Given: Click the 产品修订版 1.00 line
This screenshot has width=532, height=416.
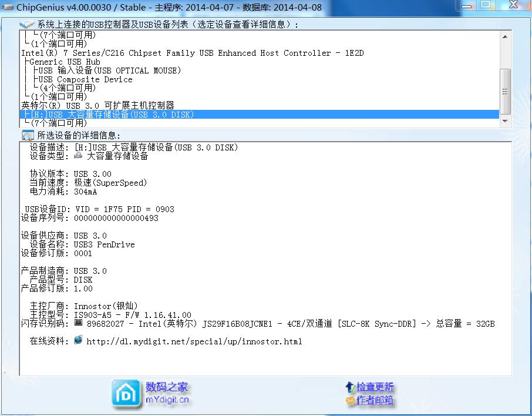Looking at the screenshot, I should pos(56,288).
